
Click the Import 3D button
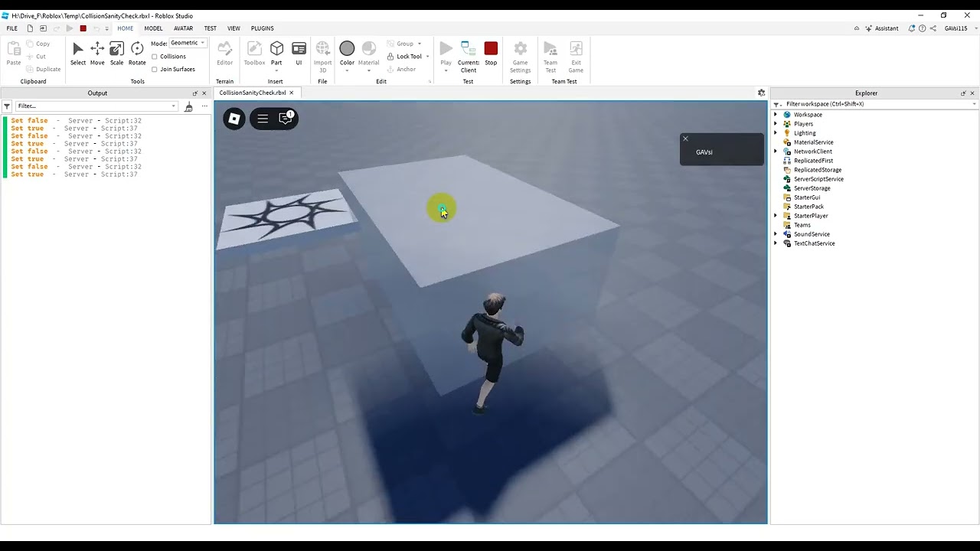point(322,57)
